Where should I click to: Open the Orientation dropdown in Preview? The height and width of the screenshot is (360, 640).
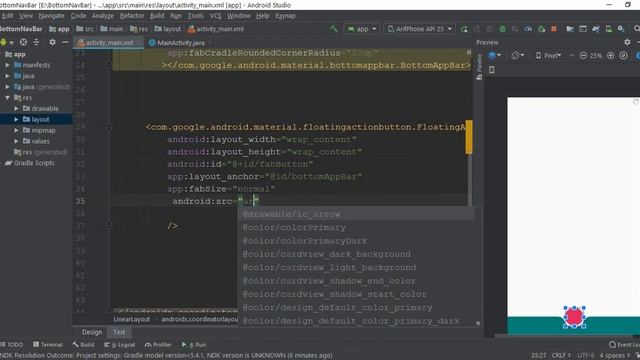click(518, 56)
